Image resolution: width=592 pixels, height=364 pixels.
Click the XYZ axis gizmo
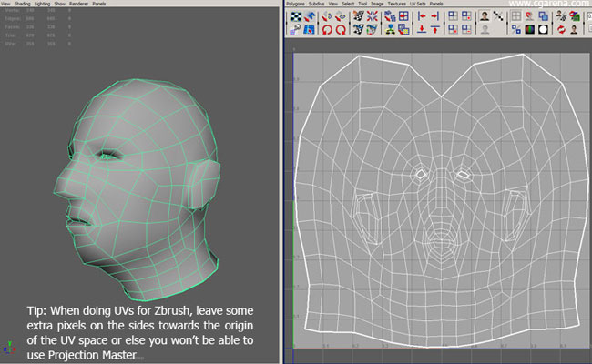[x=9, y=347]
